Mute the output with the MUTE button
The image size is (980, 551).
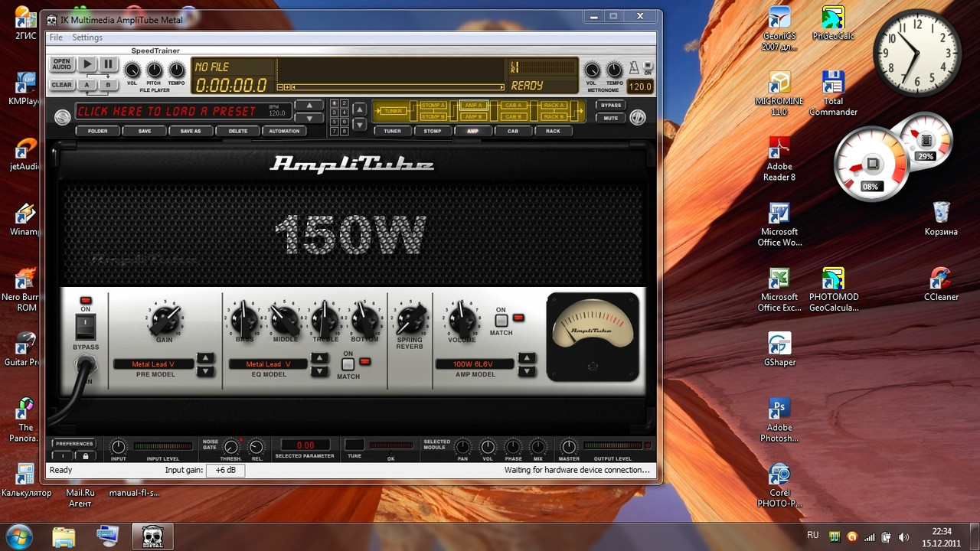(x=610, y=119)
